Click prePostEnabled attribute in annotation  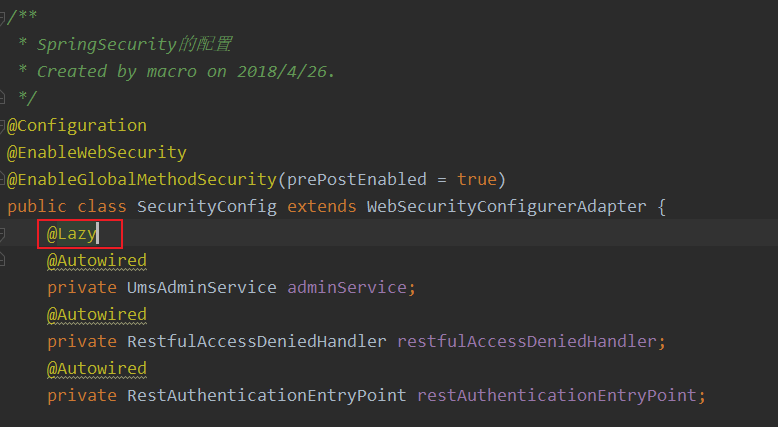(x=357, y=180)
